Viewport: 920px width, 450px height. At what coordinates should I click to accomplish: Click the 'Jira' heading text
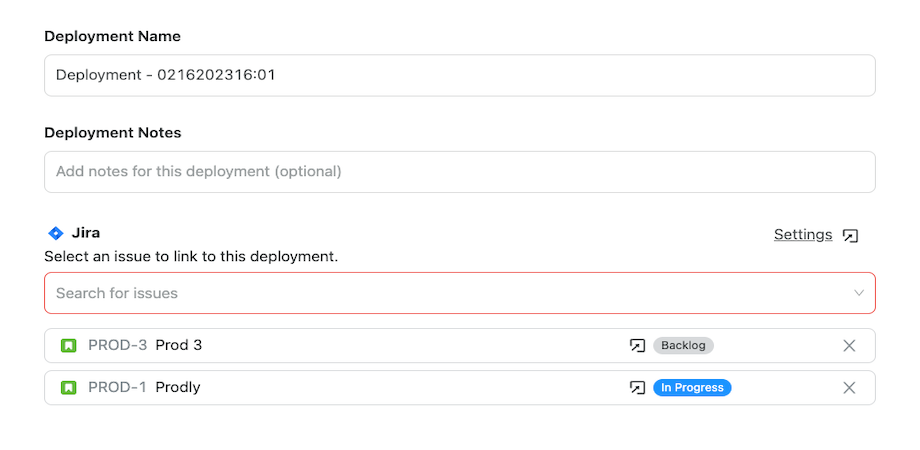coord(86,233)
